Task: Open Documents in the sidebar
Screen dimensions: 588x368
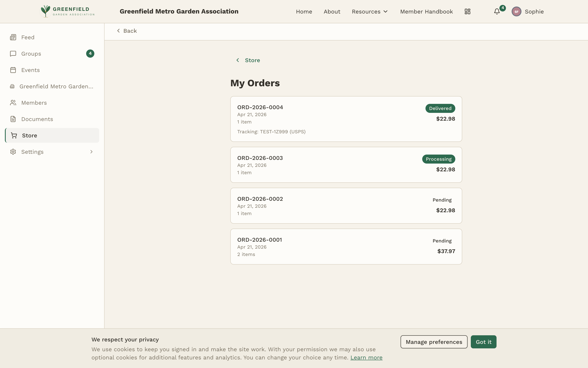Action: pos(52,119)
